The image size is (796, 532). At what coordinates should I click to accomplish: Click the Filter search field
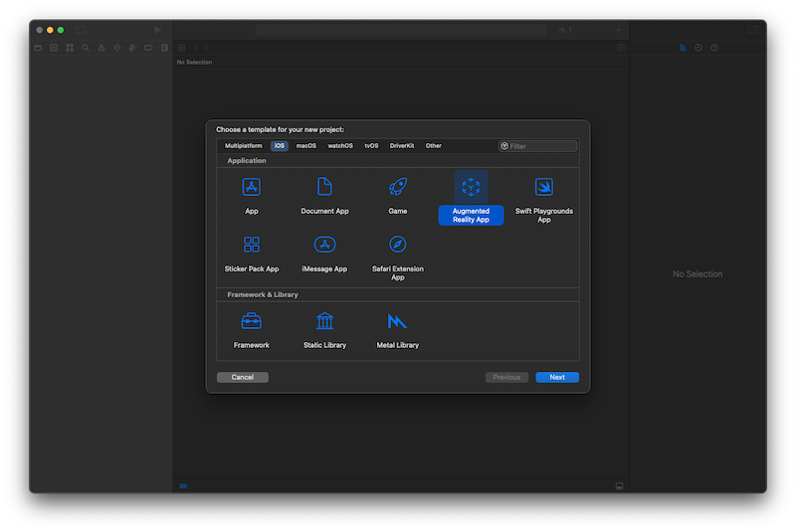(x=537, y=146)
